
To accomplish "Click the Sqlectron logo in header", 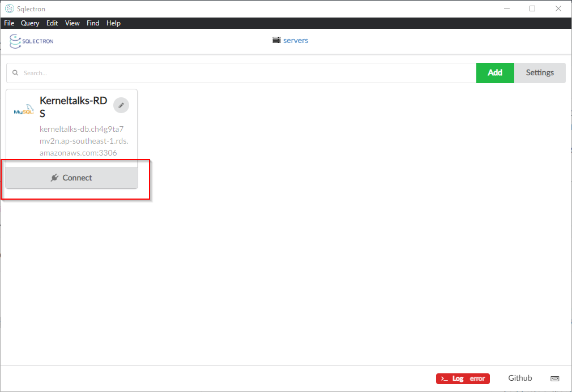I will [x=31, y=41].
